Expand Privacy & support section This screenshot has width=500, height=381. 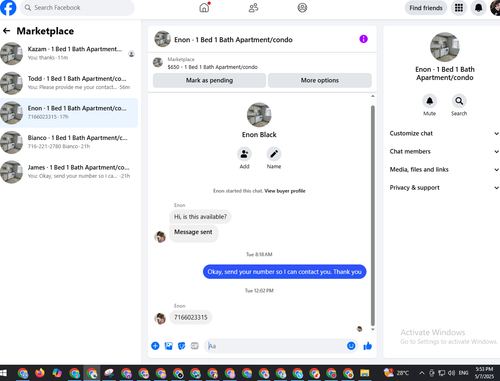444,188
